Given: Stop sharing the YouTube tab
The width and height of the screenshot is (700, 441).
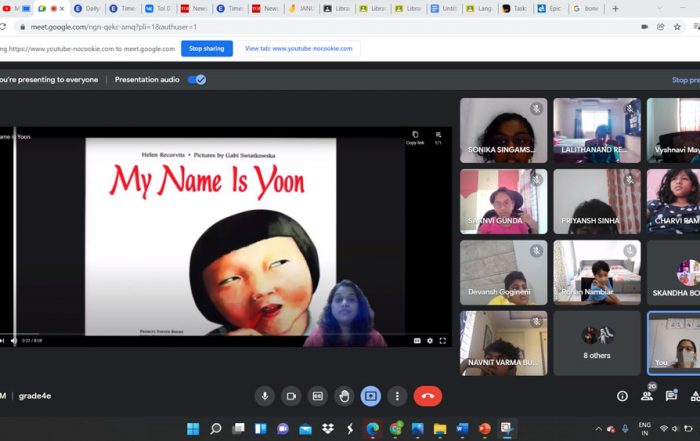Looking at the screenshot, I should 207,49.
